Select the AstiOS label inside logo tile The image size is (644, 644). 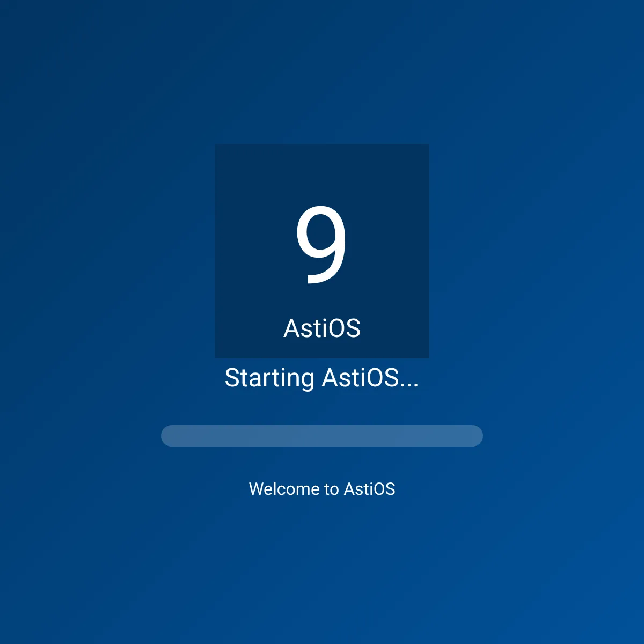point(322,328)
